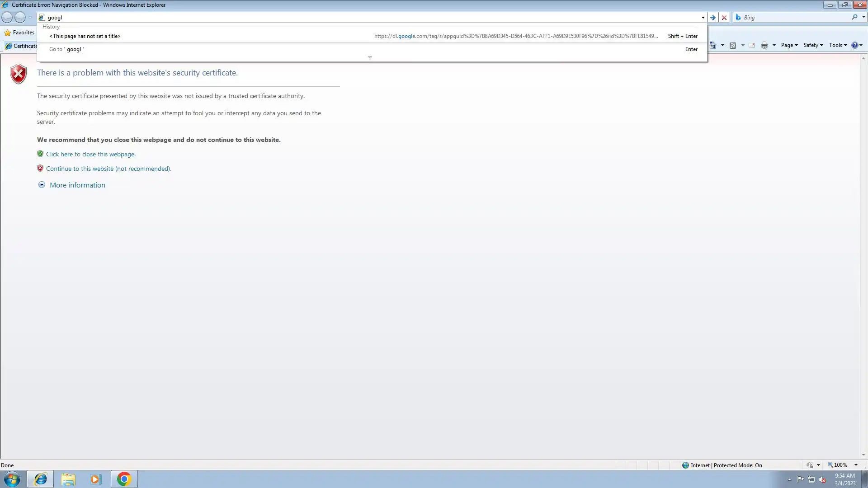The height and width of the screenshot is (488, 868).
Task: Expand More information section
Action: tap(77, 185)
